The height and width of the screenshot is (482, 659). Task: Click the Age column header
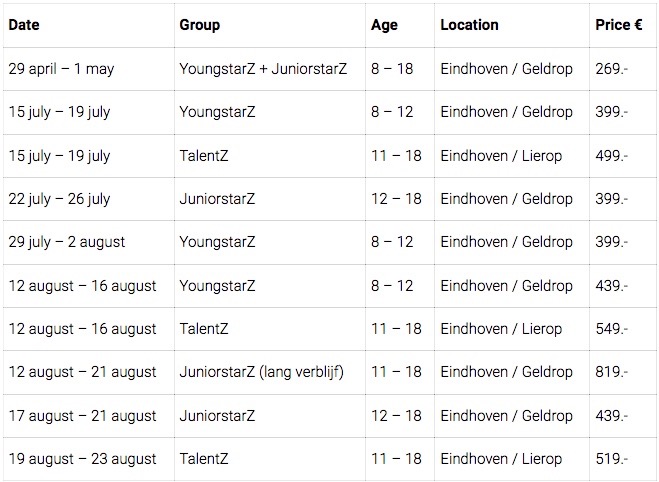click(x=385, y=25)
